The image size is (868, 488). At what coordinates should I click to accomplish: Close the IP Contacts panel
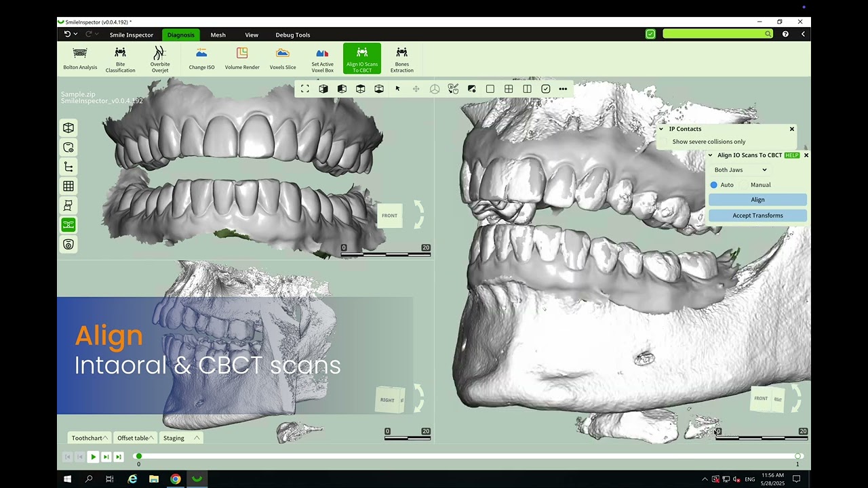791,129
